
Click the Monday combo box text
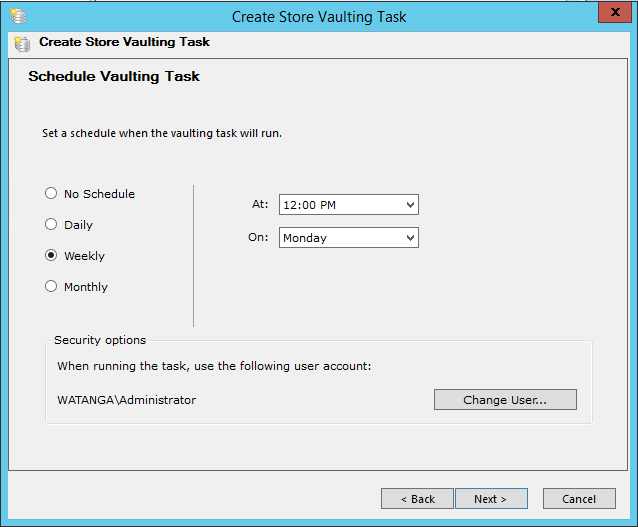click(305, 238)
